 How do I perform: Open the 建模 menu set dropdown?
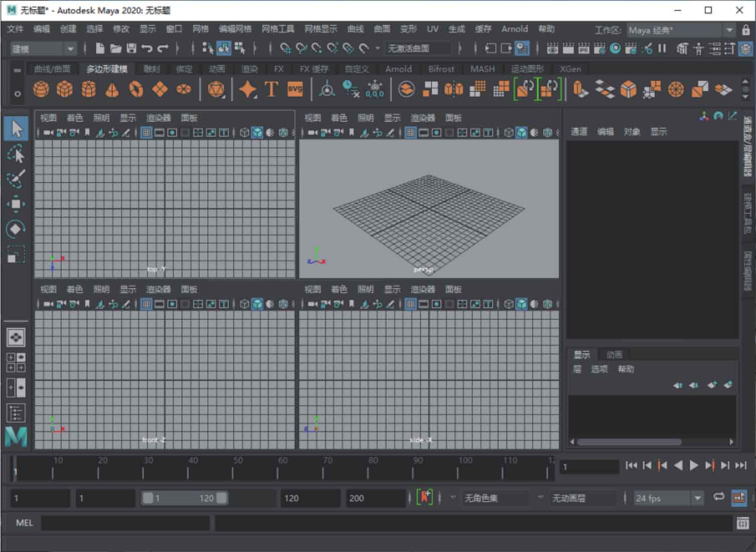(x=43, y=49)
